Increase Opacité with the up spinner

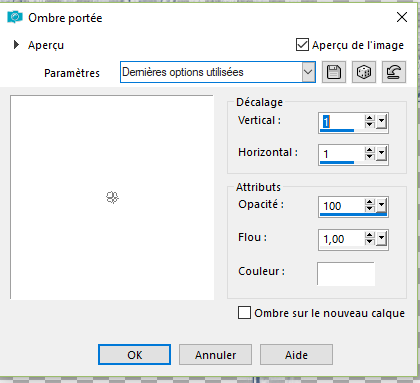[369, 202]
